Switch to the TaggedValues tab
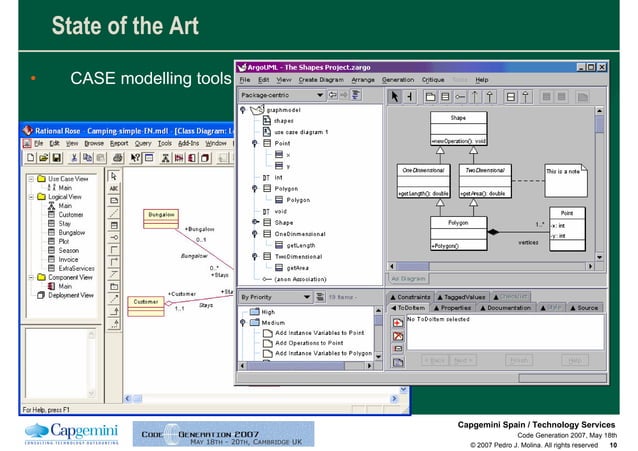The width and height of the screenshot is (638, 451). click(x=461, y=297)
